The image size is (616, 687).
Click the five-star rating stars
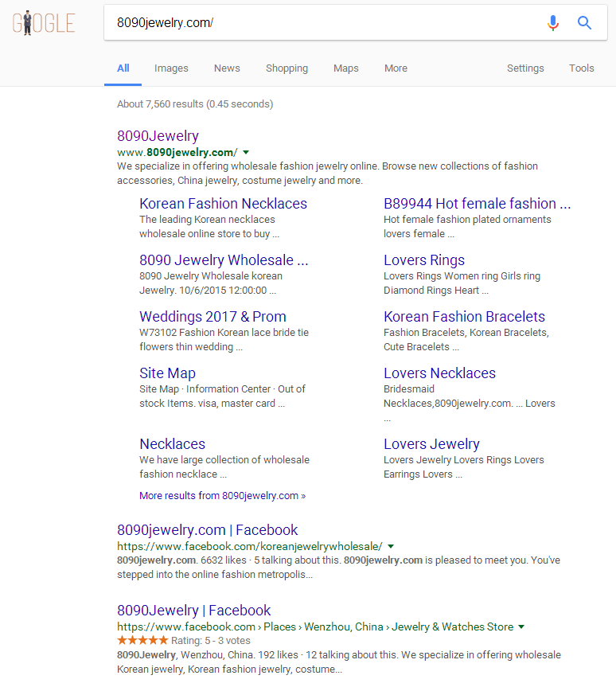click(142, 641)
